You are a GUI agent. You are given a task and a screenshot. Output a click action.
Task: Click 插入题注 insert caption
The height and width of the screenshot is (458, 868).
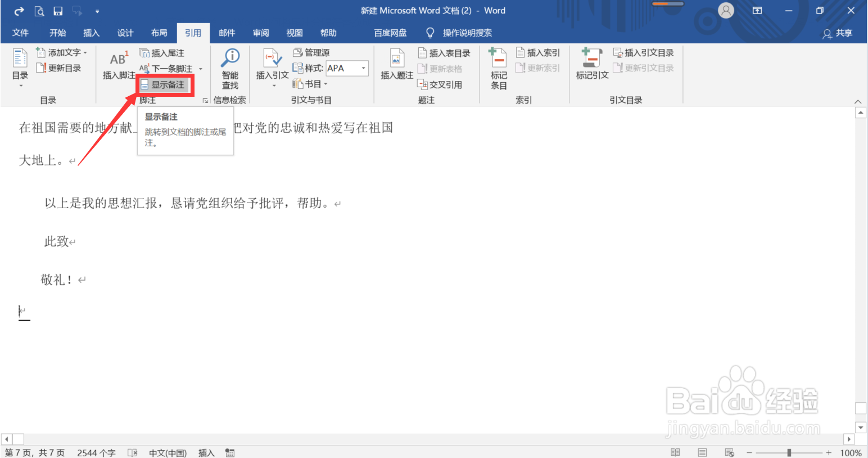click(x=397, y=65)
